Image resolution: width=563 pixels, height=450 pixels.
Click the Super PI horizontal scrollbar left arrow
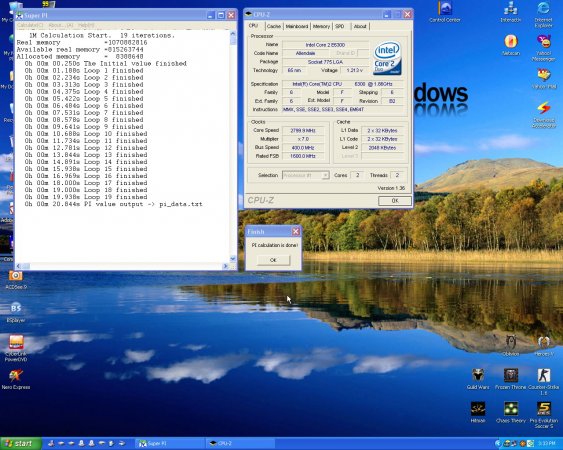coord(18,266)
